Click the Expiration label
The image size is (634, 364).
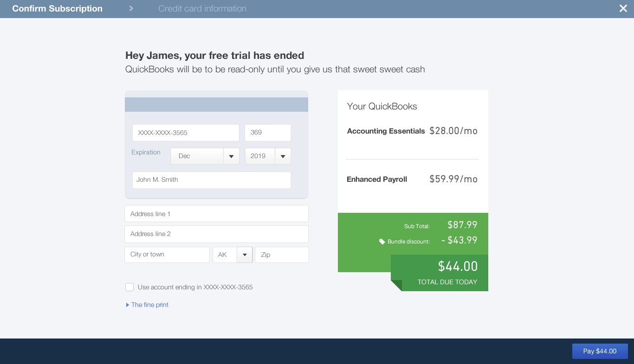(x=146, y=152)
